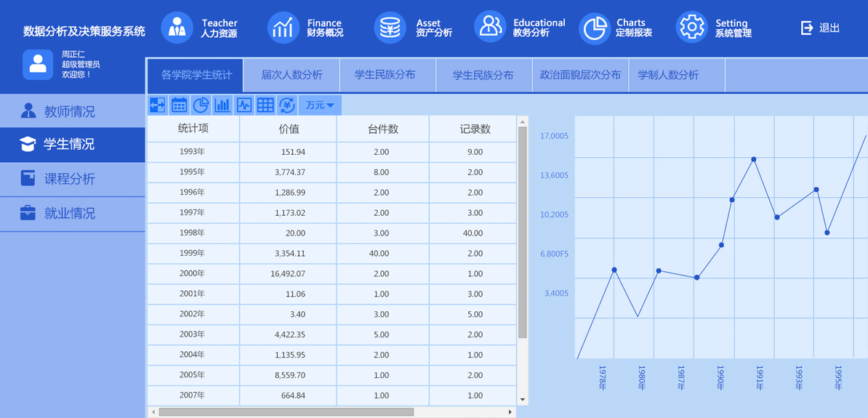Click the table's vertical scrollbar down arrow
Viewport: 868px width, 418px height.
point(522,399)
